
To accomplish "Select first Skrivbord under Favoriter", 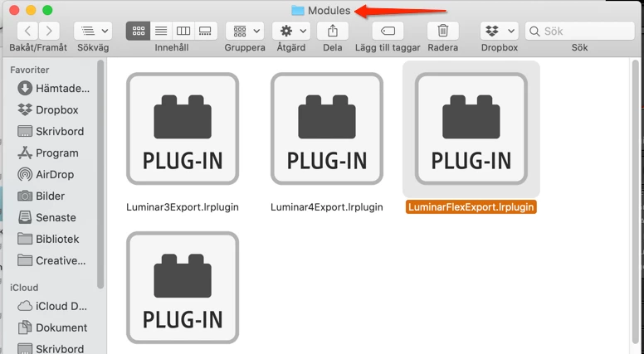I will click(x=51, y=131).
